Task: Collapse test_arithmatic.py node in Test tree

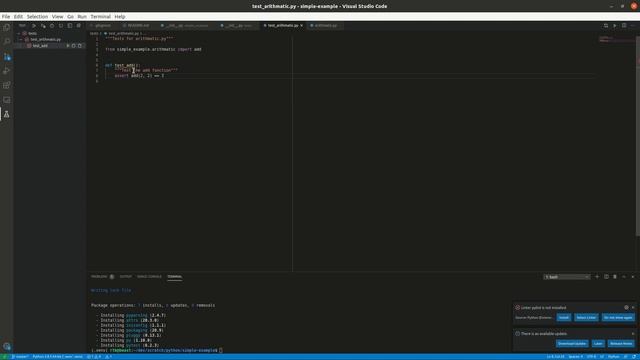Action: [22, 40]
